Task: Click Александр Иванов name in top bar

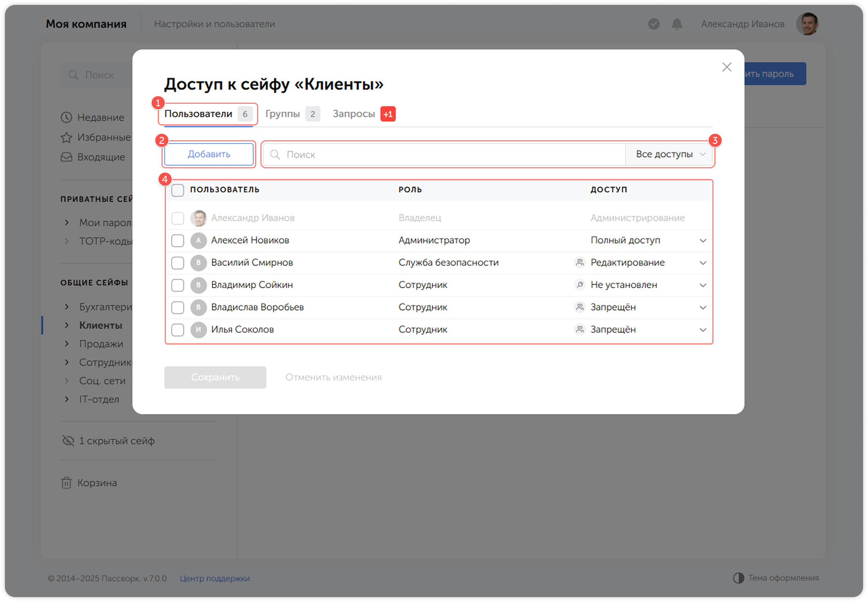Action: click(x=743, y=24)
